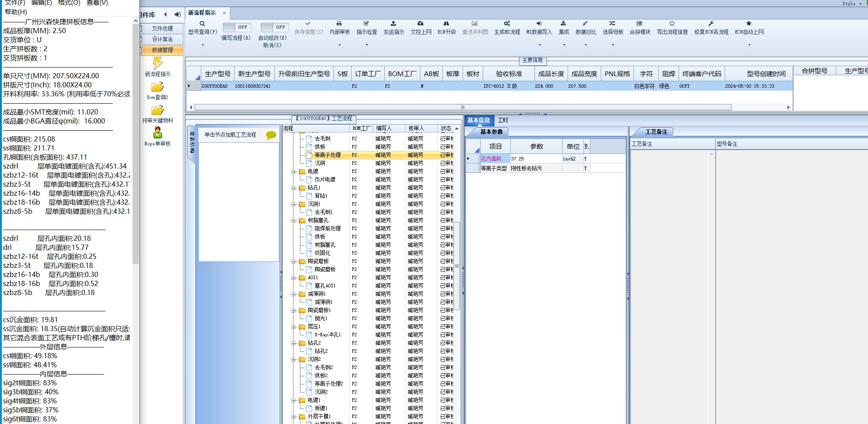Screen dimensions: 868x424
Task: Click the ECN自动上网 star icon
Action: point(749,24)
